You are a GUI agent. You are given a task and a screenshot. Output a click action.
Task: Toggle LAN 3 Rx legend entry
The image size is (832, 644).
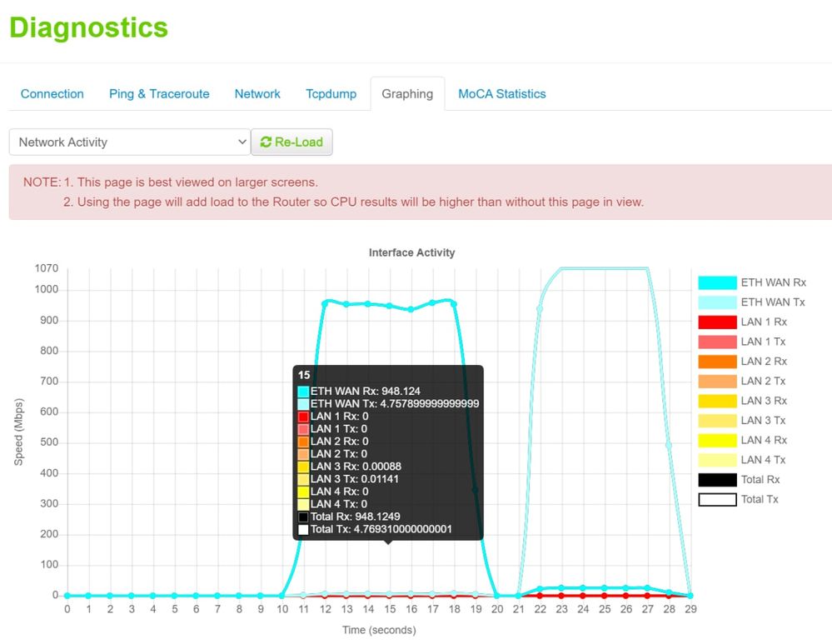pos(717,401)
